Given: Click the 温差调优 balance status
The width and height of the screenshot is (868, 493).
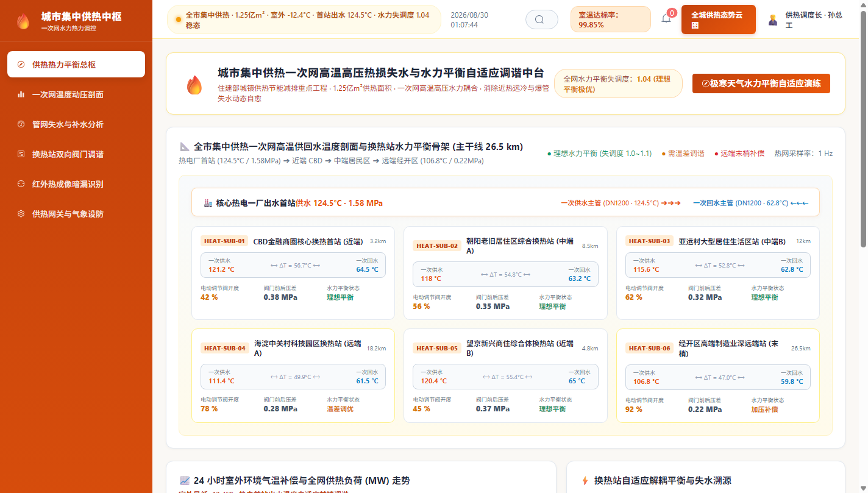Looking at the screenshot, I should (340, 409).
